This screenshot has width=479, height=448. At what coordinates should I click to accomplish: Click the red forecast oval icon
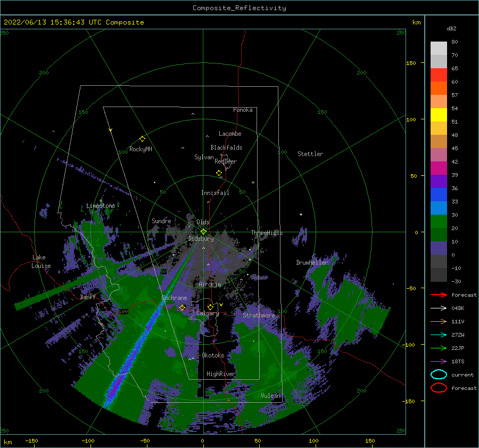click(x=439, y=388)
